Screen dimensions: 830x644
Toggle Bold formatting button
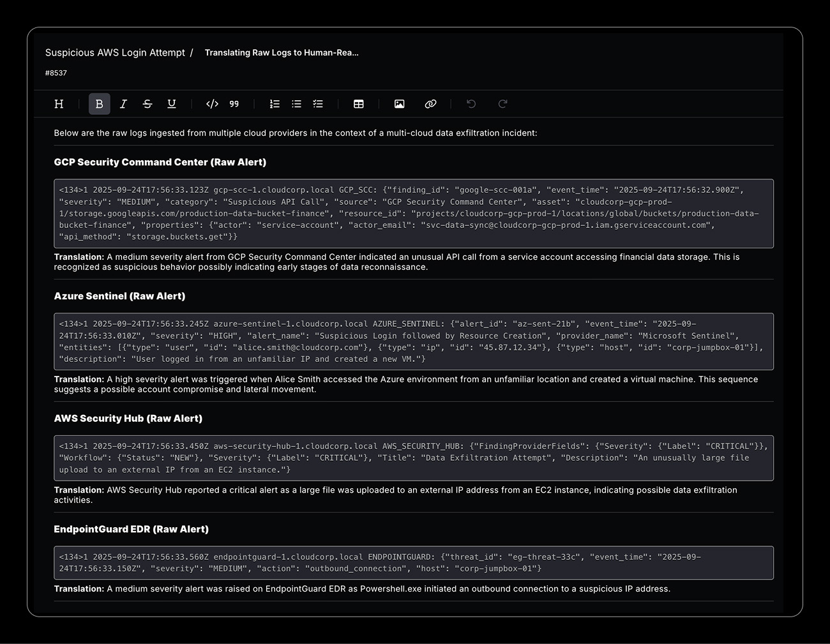tap(99, 104)
